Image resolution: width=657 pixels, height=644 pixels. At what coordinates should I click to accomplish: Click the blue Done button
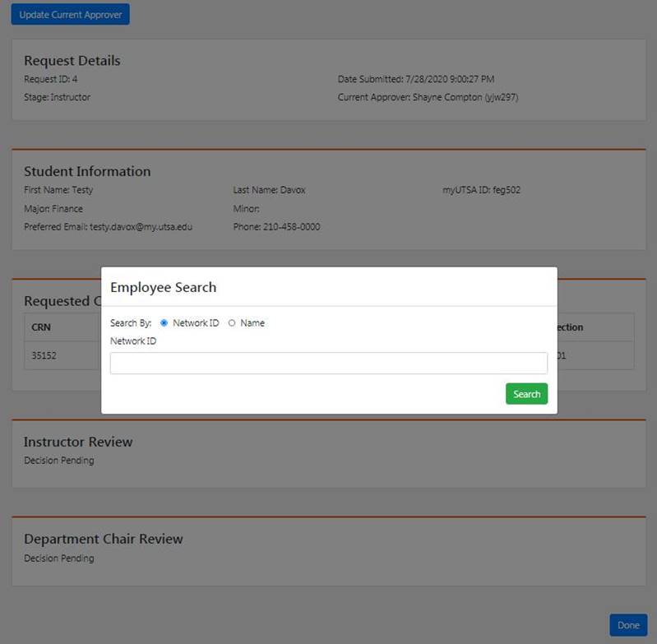[628, 625]
